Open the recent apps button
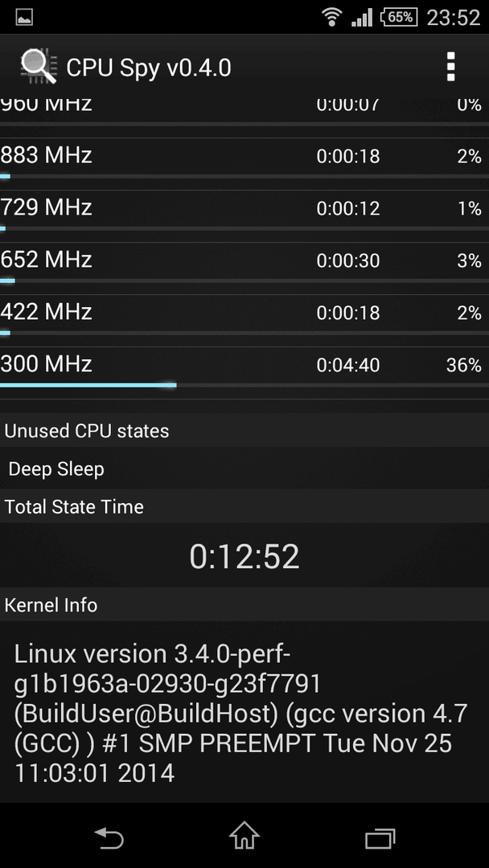The image size is (489, 868). coord(380,838)
